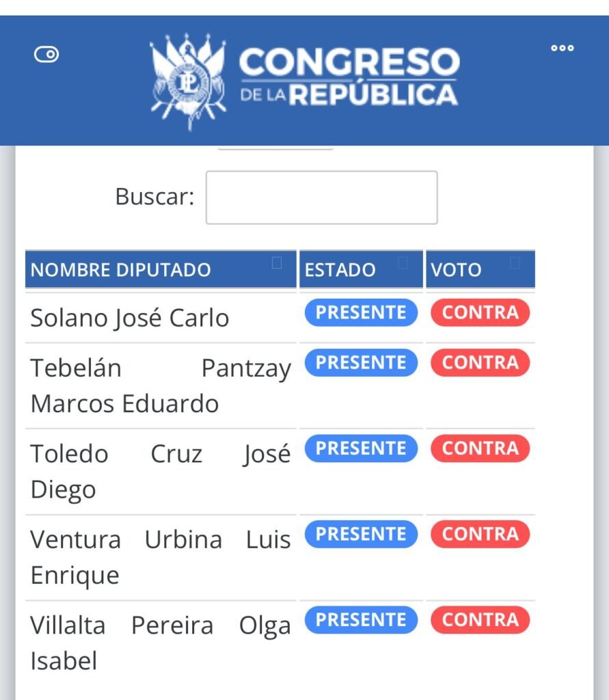The width and height of the screenshot is (609, 700).
Task: Select PRESENTE badge in the Toledo Cruz row
Action: point(360,448)
